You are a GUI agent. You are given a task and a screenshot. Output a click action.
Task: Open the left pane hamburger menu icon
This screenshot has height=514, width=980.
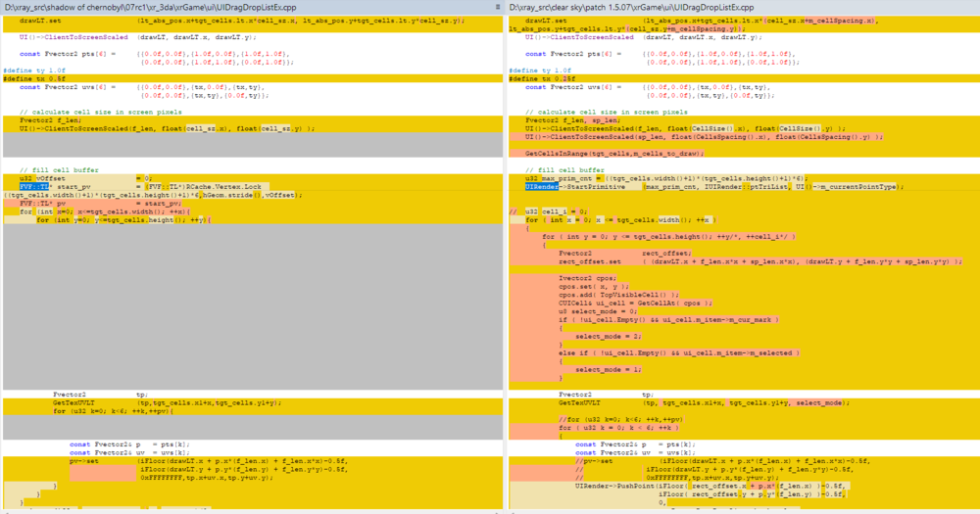click(498, 8)
